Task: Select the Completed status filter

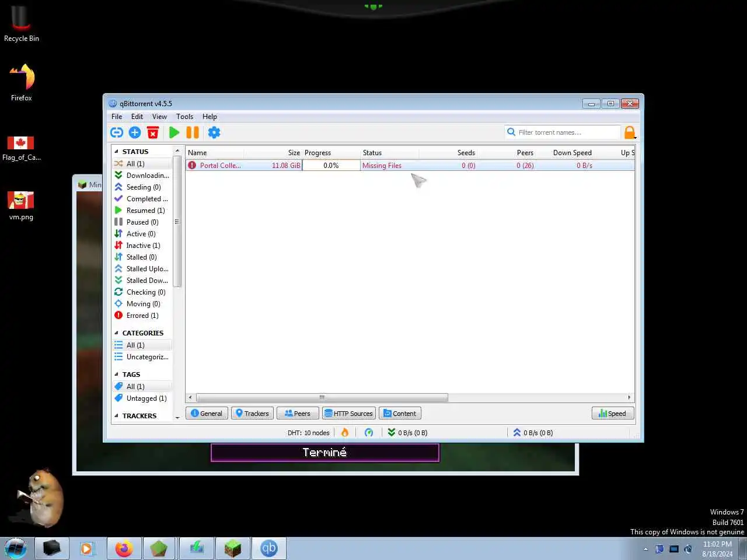Action: [x=142, y=199]
